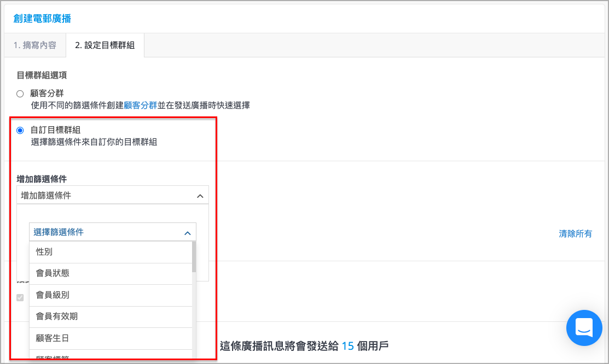Image resolution: width=609 pixels, height=364 pixels.
Task: Select the 顧客分群 radio button
Action: pos(20,93)
